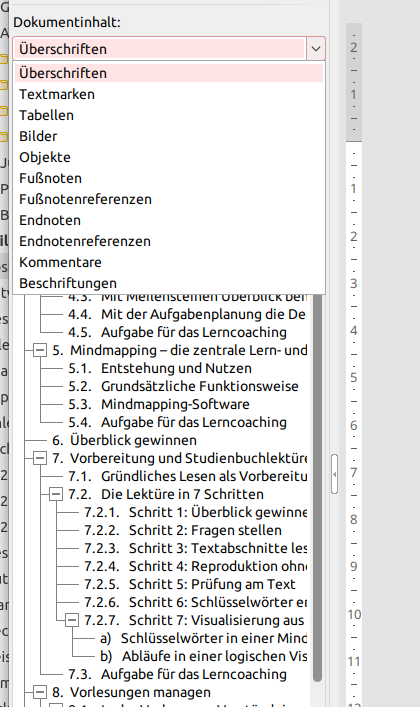Select Objekte in the dropdown list
Viewport: 420px width, 707px height.
coord(169,157)
